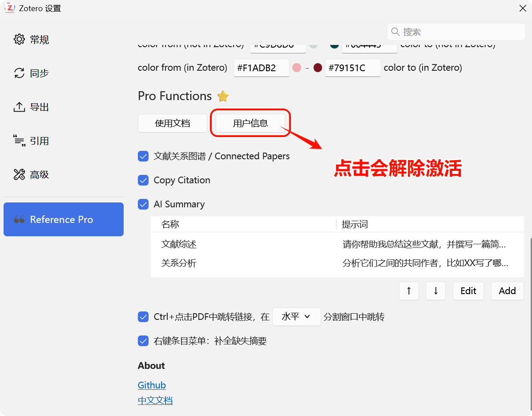The image size is (532, 416).
Task: Click the magnifier search icon
Action: tap(395, 32)
